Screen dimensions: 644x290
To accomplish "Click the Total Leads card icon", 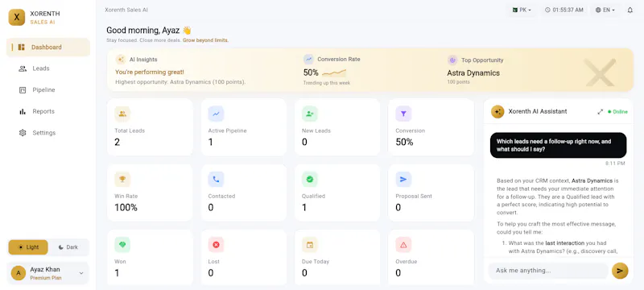I will point(122,114).
